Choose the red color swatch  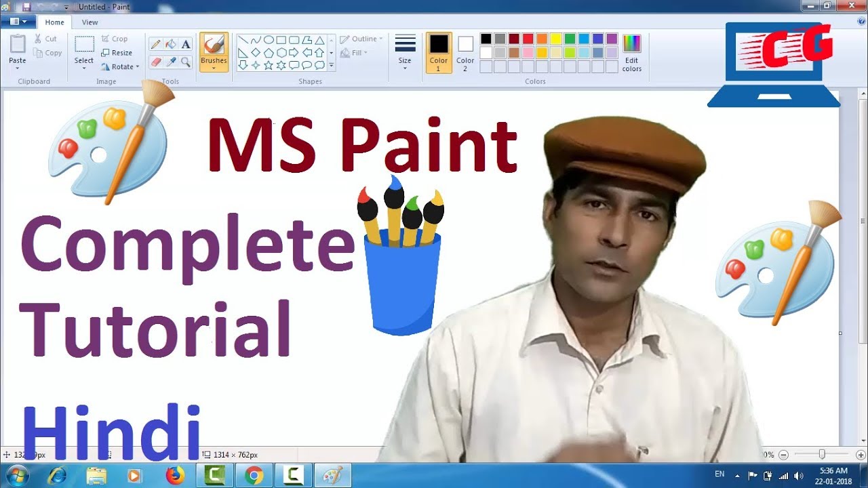click(528, 39)
